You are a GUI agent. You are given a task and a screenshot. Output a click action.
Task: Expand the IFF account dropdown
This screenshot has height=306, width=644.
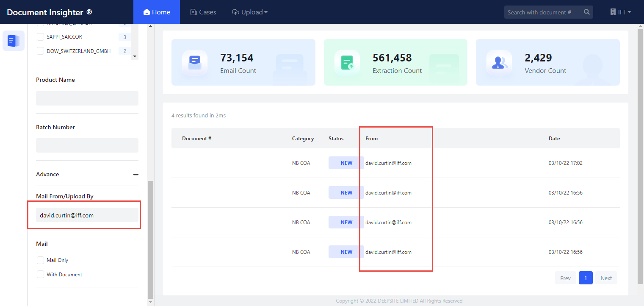coord(621,12)
